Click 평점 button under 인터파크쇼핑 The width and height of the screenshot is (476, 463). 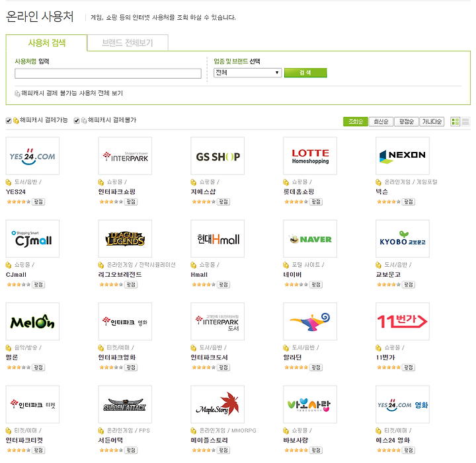131,201
